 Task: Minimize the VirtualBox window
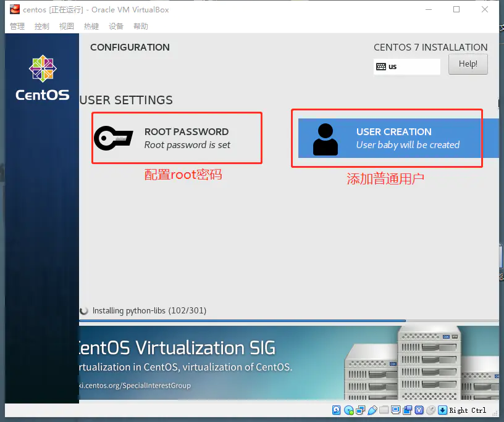tap(429, 9)
